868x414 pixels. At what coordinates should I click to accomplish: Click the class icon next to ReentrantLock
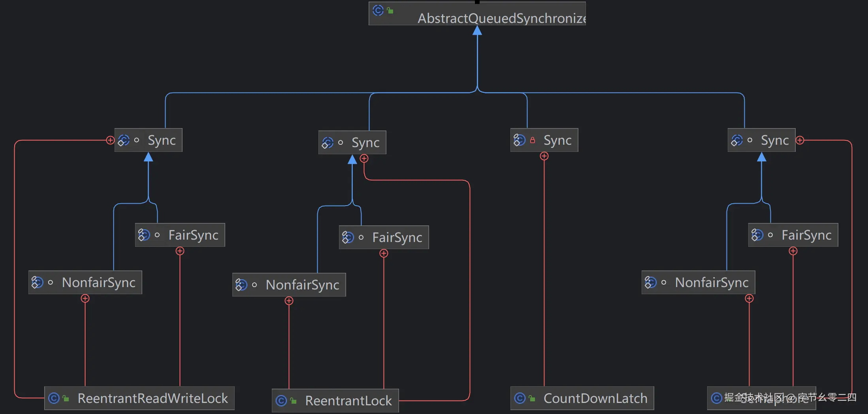point(281,400)
